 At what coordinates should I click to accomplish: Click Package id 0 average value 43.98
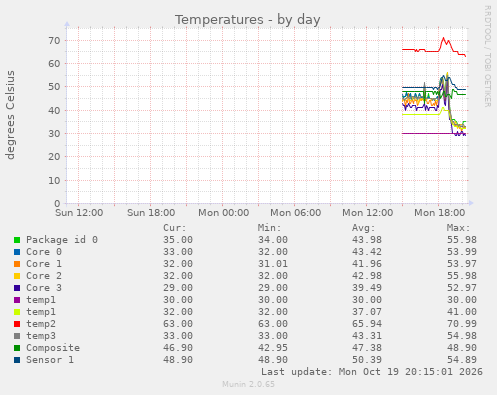367,240
